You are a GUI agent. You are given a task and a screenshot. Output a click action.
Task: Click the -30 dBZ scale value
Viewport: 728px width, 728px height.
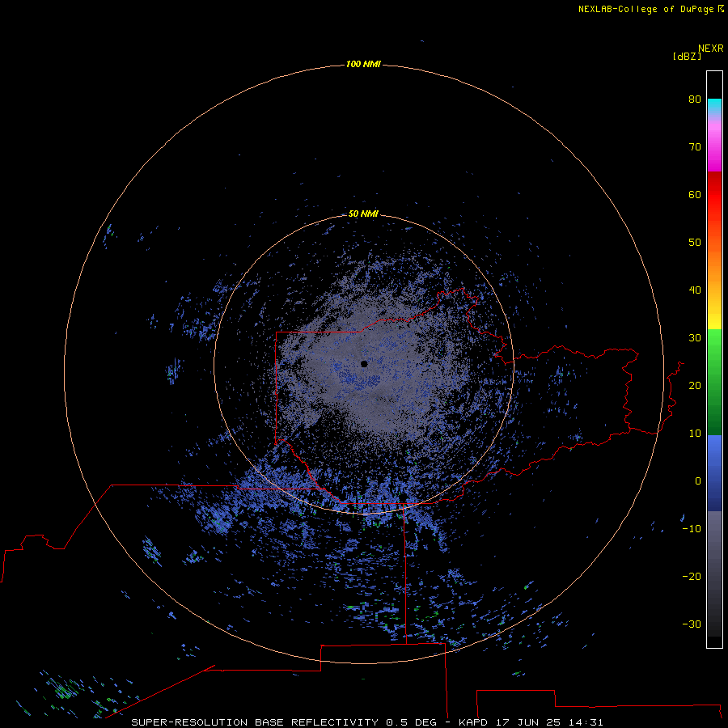coord(692,624)
